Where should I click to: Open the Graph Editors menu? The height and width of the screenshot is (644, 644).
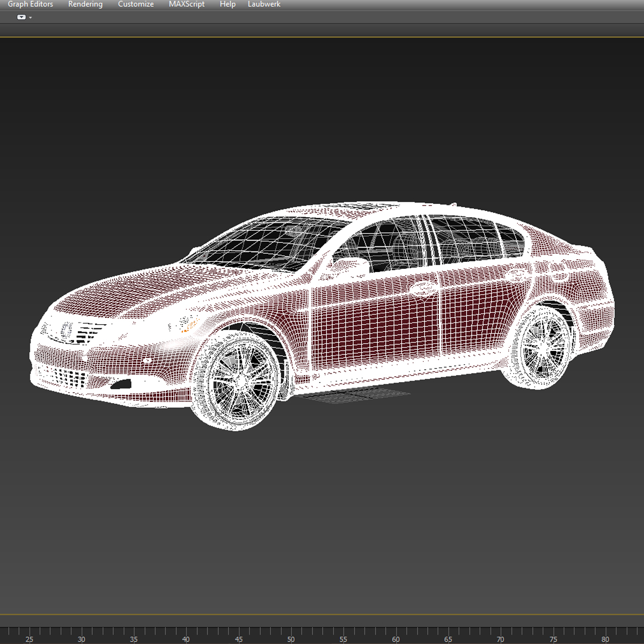tap(31, 4)
